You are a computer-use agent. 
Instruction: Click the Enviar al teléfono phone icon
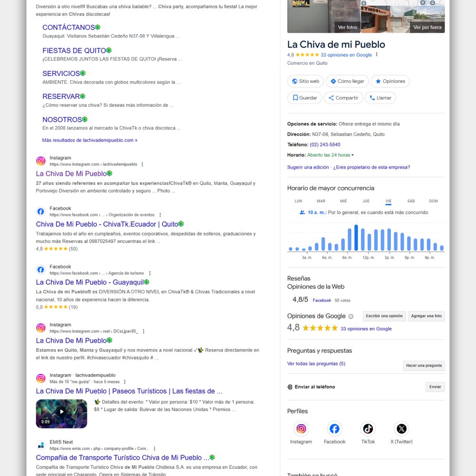click(x=289, y=387)
